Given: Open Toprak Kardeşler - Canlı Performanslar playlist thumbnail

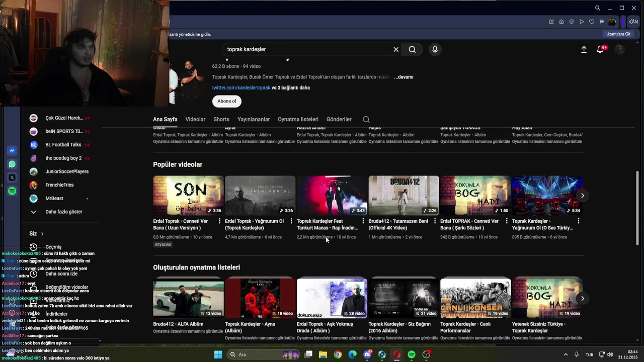Looking at the screenshot, I should click(x=475, y=298).
